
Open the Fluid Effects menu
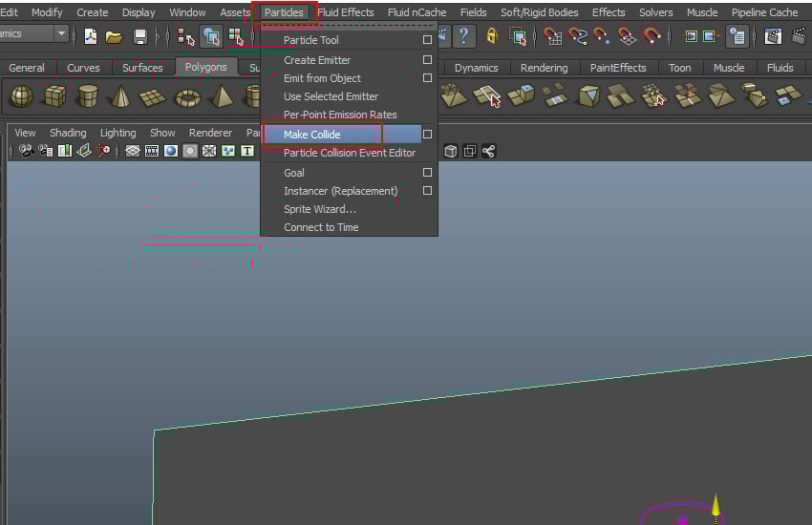click(346, 12)
